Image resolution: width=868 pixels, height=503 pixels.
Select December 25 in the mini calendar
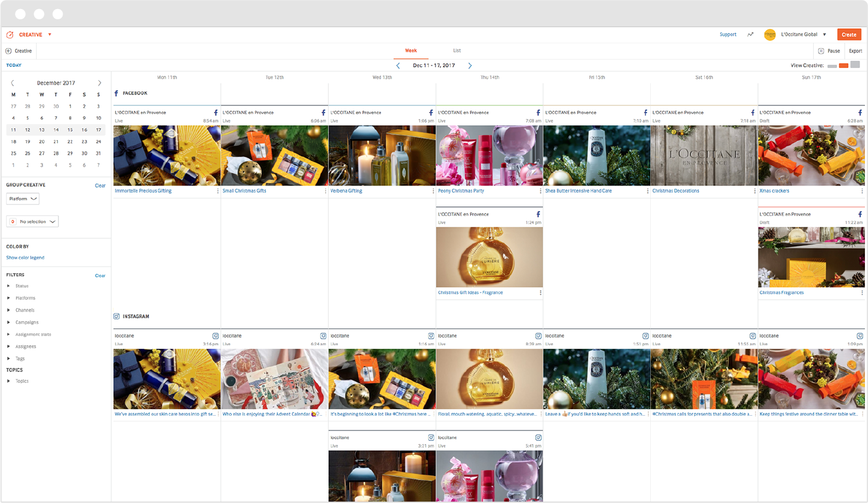point(13,153)
